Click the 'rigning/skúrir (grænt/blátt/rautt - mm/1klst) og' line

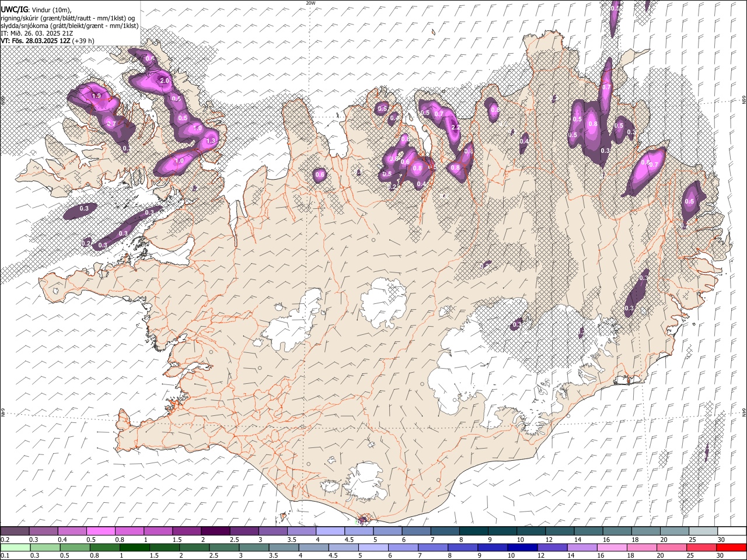pyautogui.click(x=68, y=18)
